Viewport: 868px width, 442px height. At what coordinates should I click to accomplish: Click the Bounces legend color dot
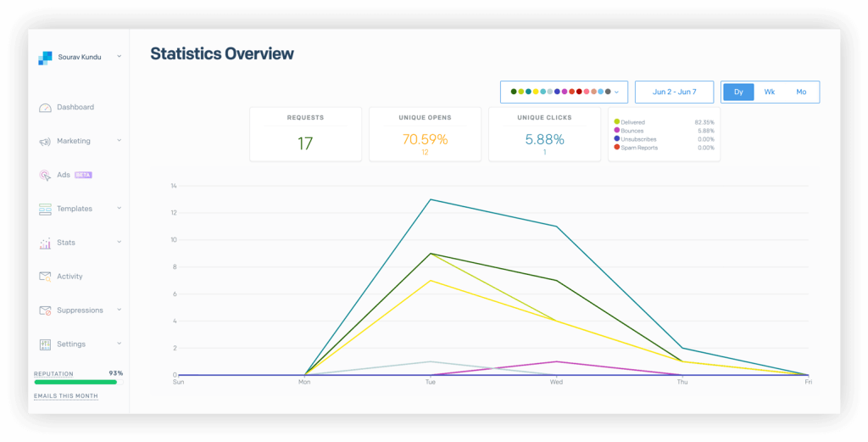pos(617,130)
